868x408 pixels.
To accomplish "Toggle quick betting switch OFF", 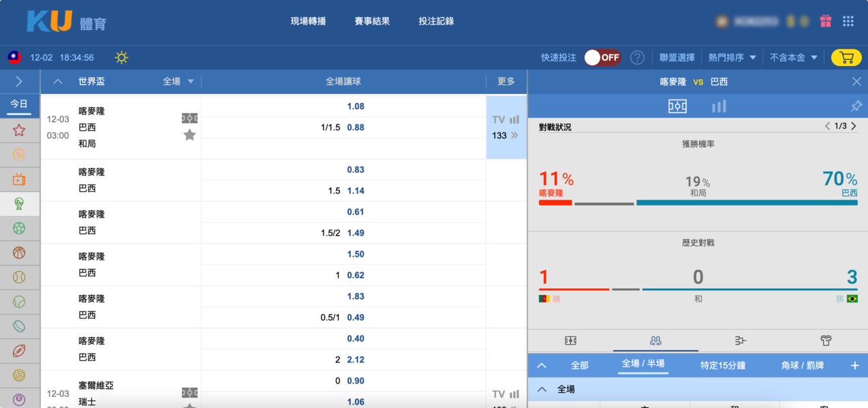I will click(x=602, y=58).
